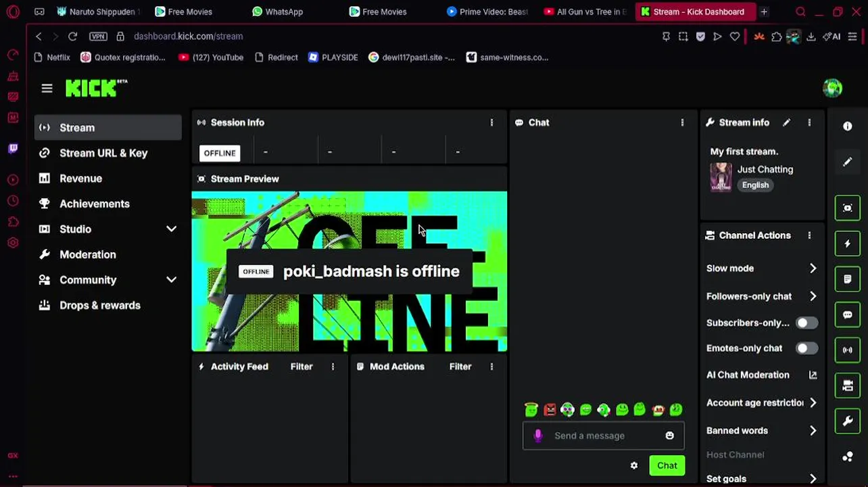
Task: Select Stream in left navigation
Action: coord(108,128)
